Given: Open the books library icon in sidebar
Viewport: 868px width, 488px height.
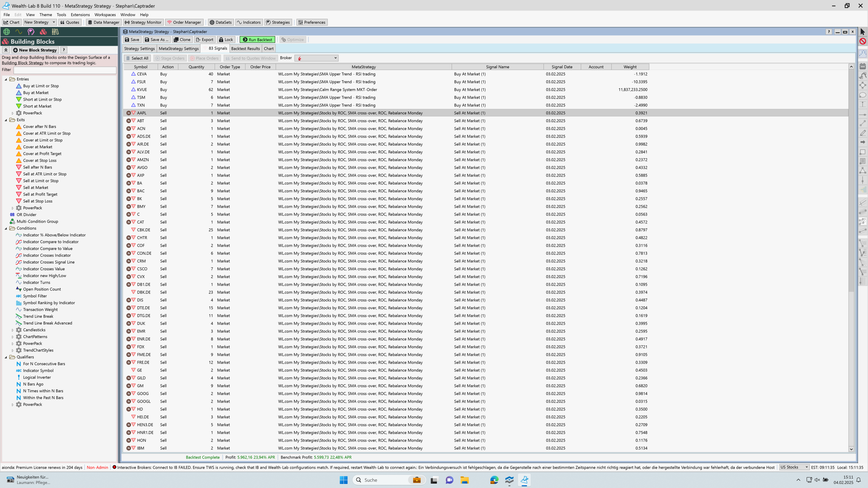Looking at the screenshot, I should [x=55, y=32].
